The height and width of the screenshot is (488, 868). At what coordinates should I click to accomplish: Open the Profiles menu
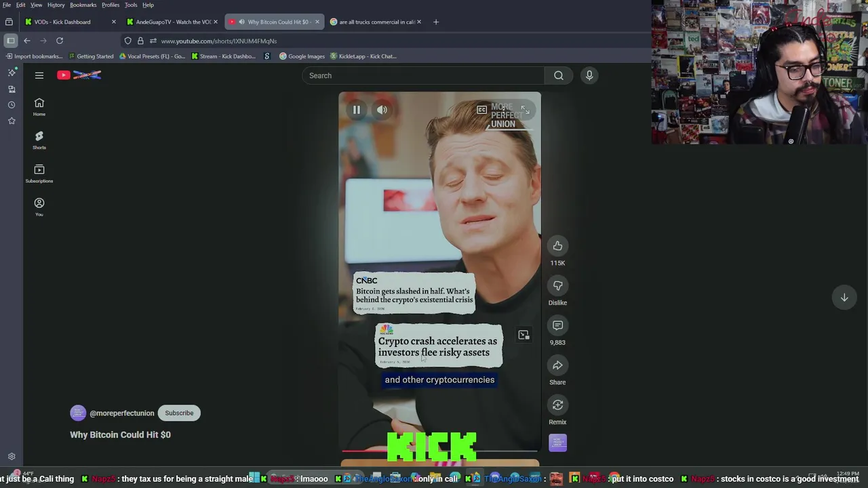111,5
